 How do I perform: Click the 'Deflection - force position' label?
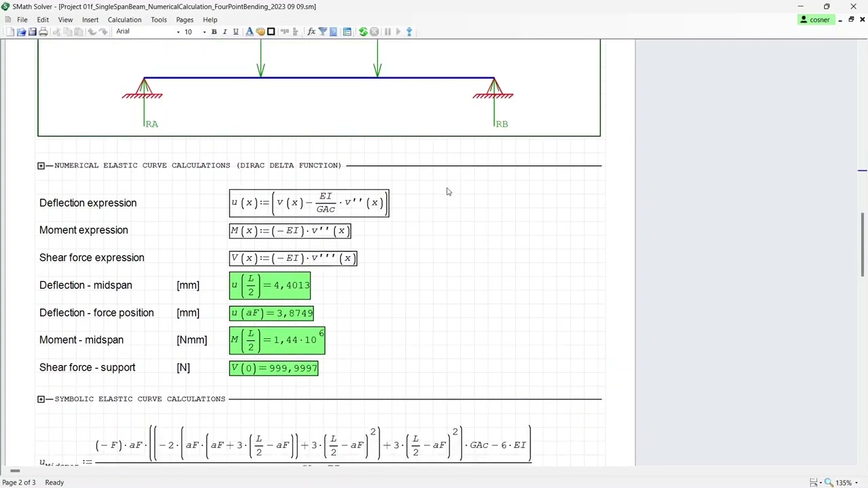(x=96, y=312)
